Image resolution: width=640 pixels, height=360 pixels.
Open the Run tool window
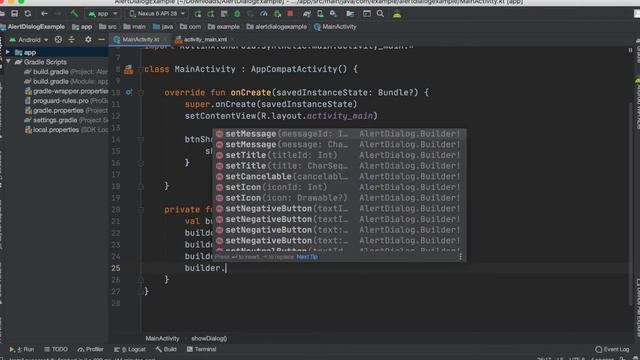(x=22, y=349)
